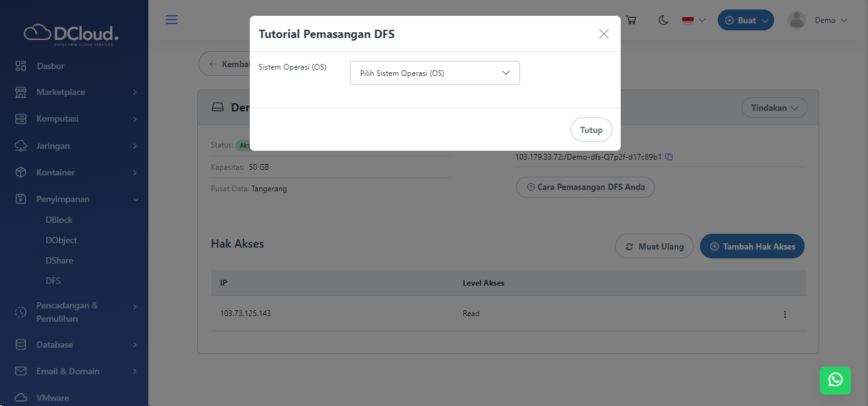Expand the Tindakan dropdown

point(774,107)
